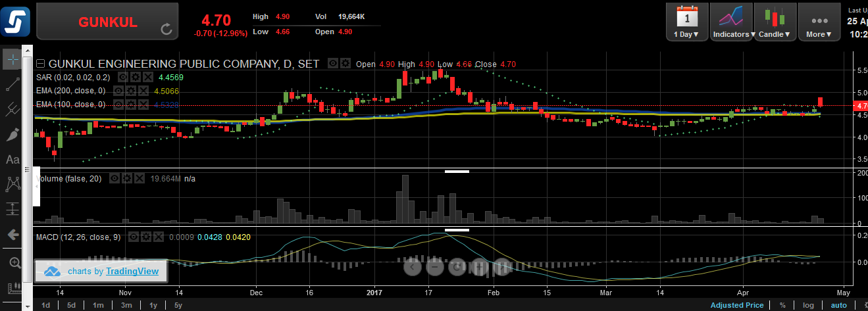The width and height of the screenshot is (868, 311).
Task: Click the Streaming app logo
Action: pos(16,20)
